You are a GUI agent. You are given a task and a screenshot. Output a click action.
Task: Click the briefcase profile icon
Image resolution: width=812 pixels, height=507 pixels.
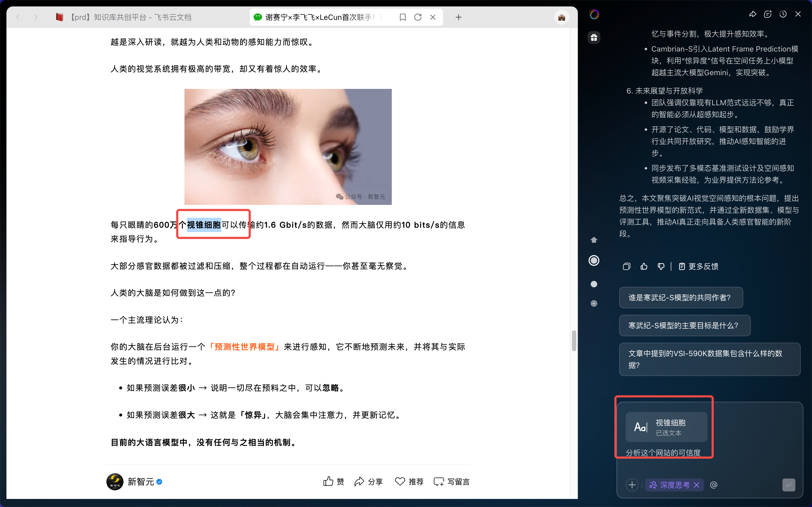tap(561, 17)
